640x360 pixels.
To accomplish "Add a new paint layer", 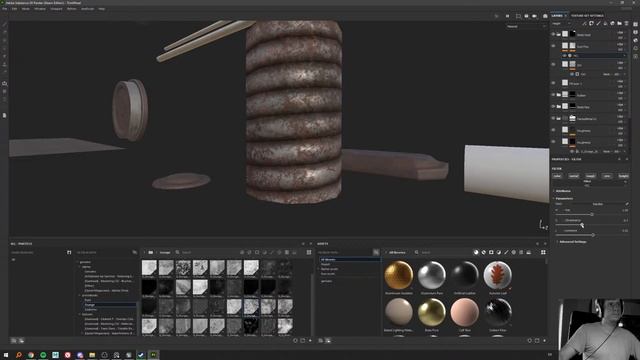I will [598, 24].
